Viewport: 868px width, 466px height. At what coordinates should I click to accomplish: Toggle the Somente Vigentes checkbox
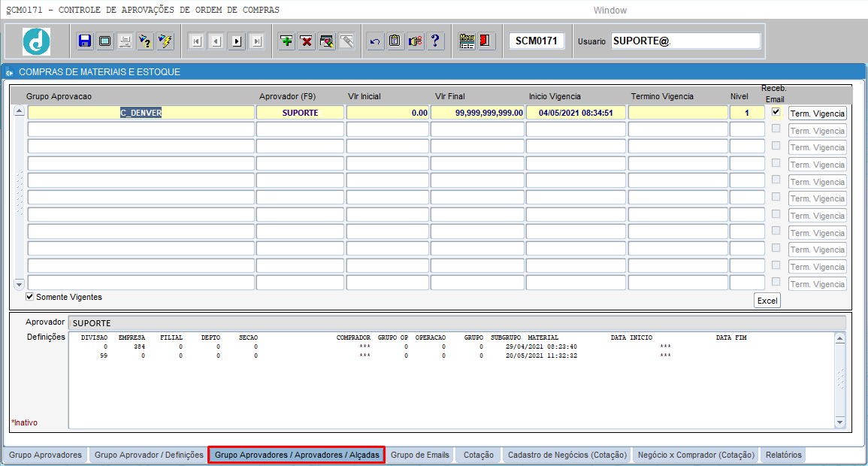(x=30, y=297)
